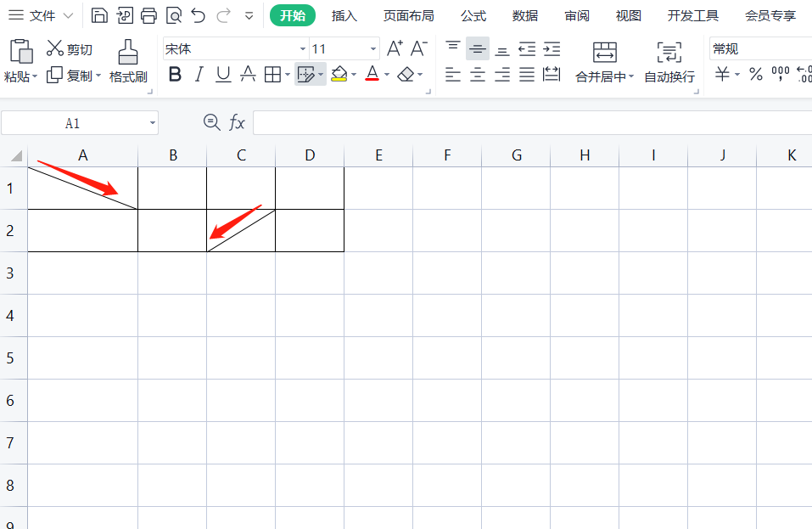Open the 宋体 font name dropdown
812x529 pixels.
[303, 49]
